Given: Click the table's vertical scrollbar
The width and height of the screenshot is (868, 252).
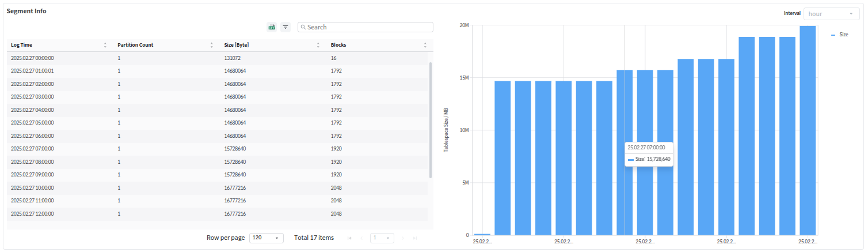Looking at the screenshot, I should pyautogui.click(x=431, y=120).
